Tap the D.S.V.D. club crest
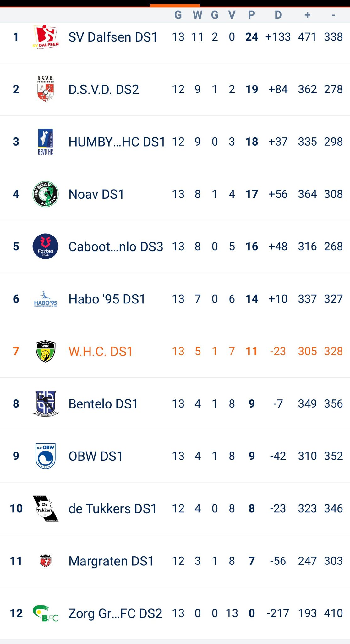The height and width of the screenshot is (644, 350). click(46, 89)
